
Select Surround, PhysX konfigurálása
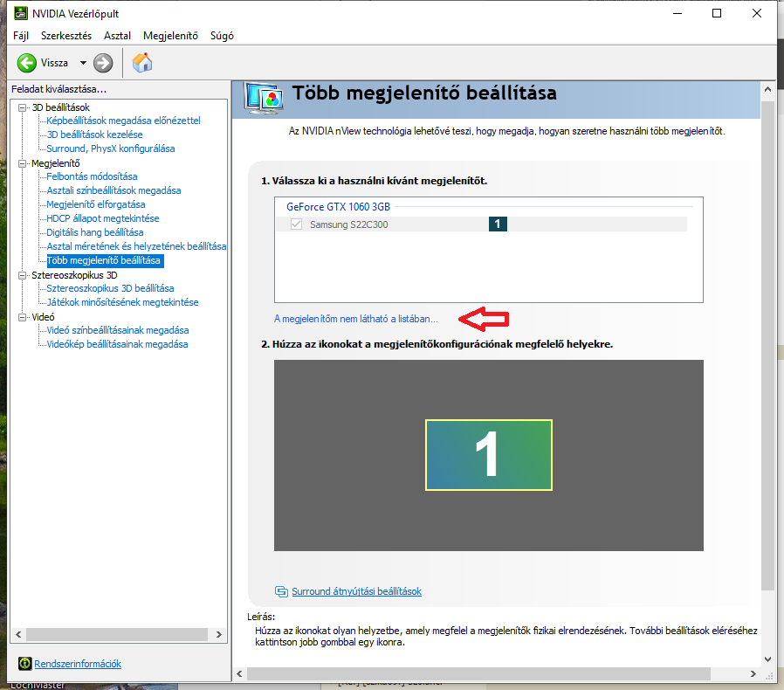[x=111, y=148]
